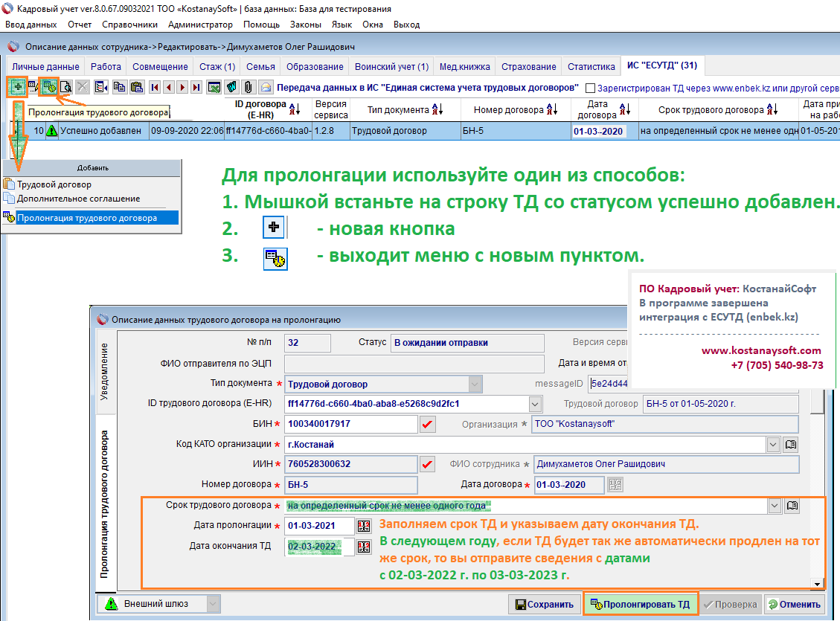Click the envelope mail toolbar icon
The width and height of the screenshot is (840, 621).
(266, 87)
